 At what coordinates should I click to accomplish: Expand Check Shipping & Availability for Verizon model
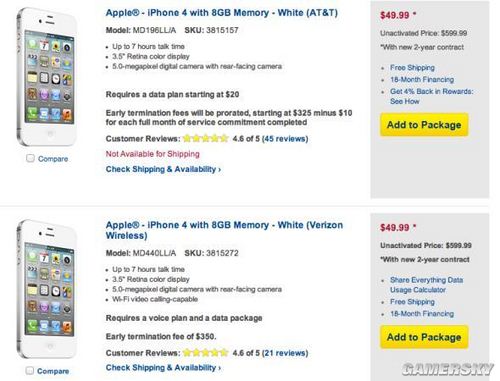tap(163, 368)
